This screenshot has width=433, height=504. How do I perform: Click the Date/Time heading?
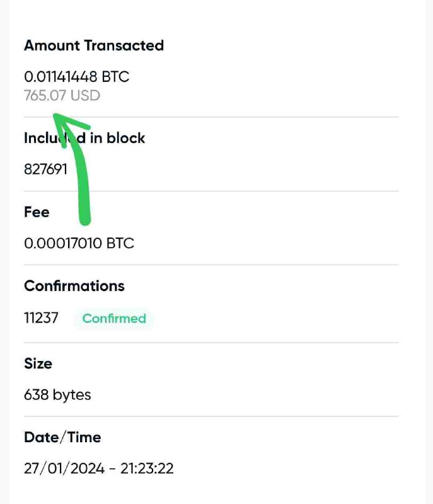pos(62,437)
